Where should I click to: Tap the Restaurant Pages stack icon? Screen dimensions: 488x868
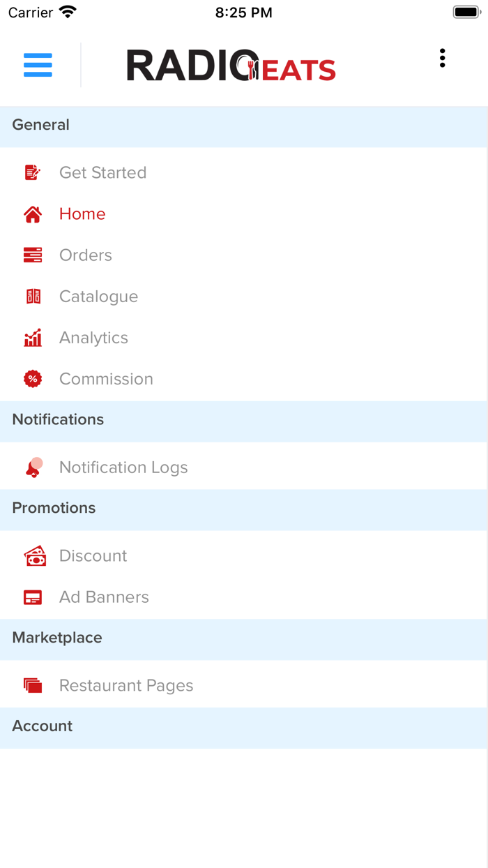33,686
